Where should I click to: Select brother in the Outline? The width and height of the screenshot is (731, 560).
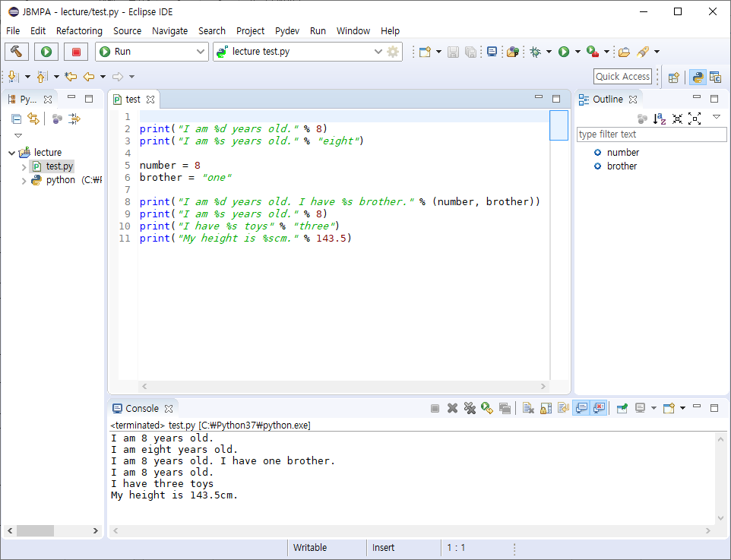622,166
